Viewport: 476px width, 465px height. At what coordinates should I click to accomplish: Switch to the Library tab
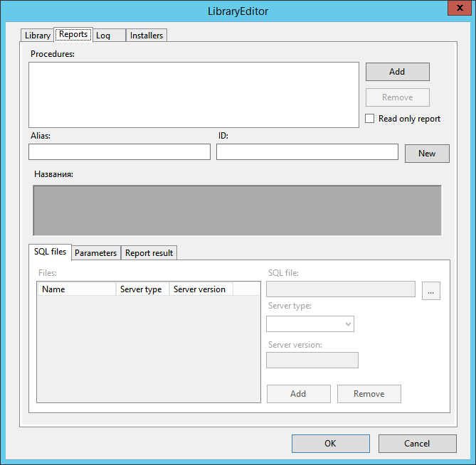pos(37,36)
